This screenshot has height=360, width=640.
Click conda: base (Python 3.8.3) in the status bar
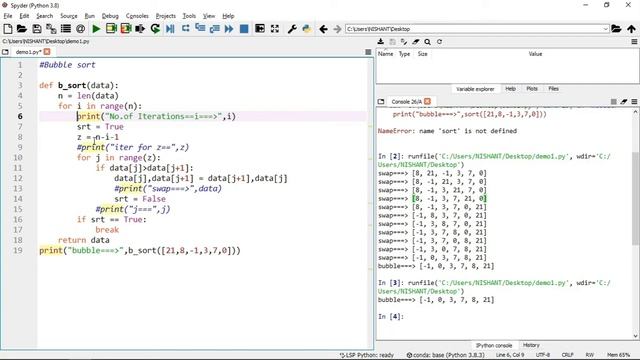pos(445,355)
